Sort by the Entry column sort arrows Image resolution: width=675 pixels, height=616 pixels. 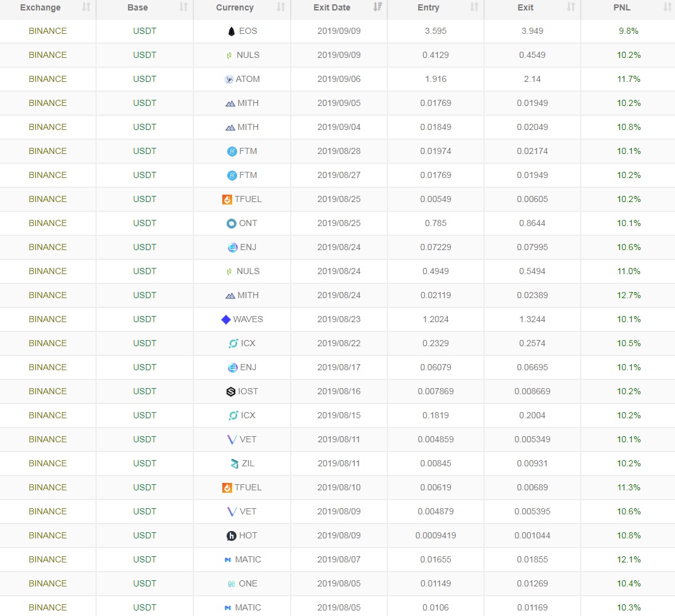pos(474,7)
